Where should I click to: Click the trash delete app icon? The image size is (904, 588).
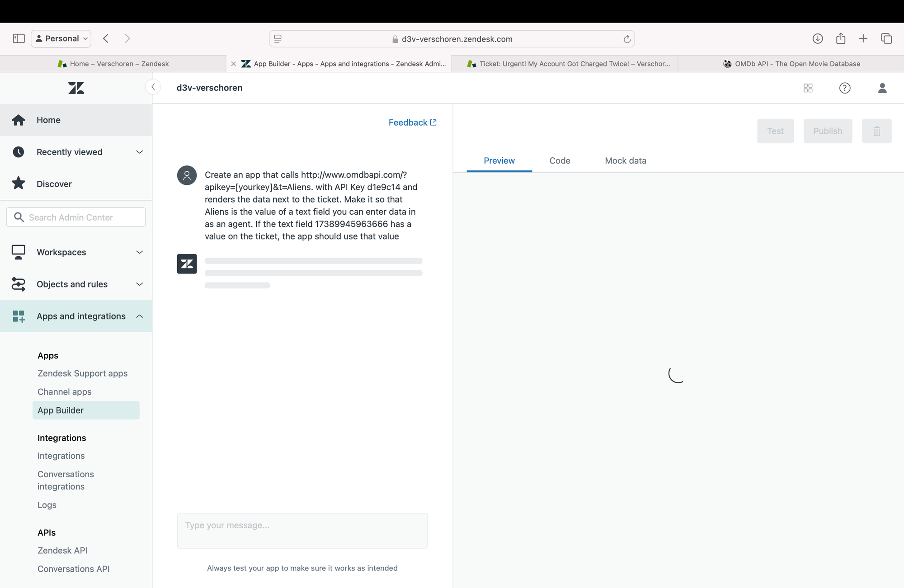pos(877,131)
